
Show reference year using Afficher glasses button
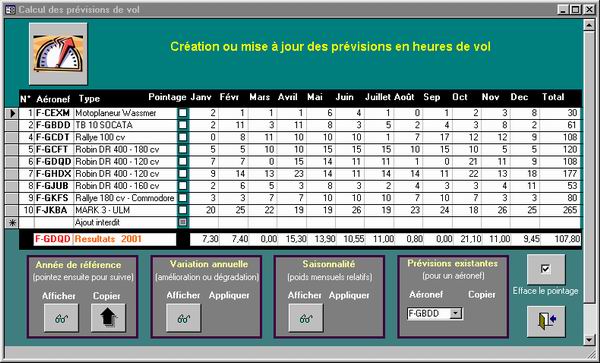pyautogui.click(x=61, y=318)
